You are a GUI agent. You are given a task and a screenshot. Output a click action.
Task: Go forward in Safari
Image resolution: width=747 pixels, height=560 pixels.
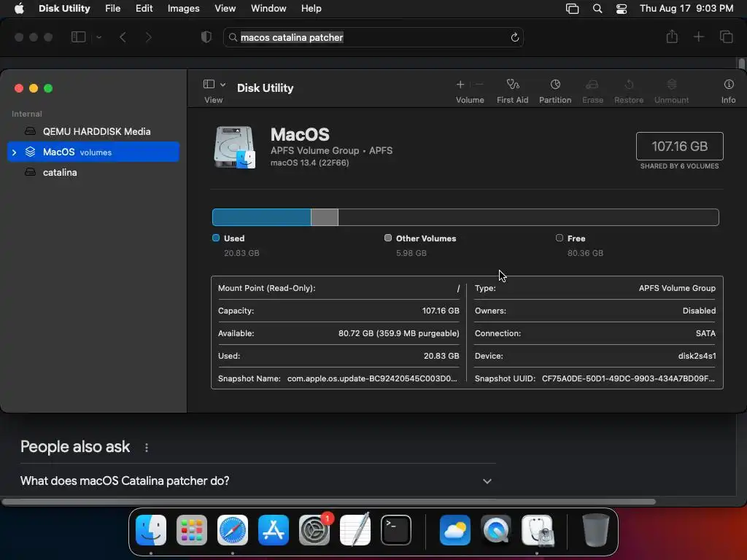click(148, 36)
